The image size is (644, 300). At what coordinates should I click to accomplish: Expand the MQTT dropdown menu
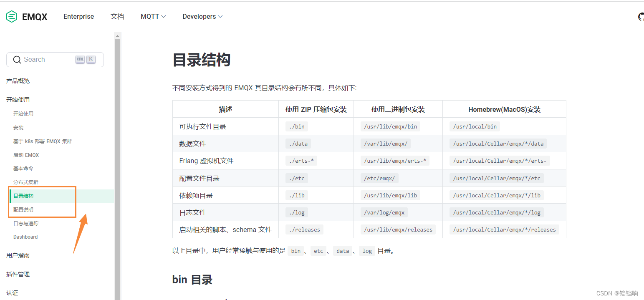point(153,17)
